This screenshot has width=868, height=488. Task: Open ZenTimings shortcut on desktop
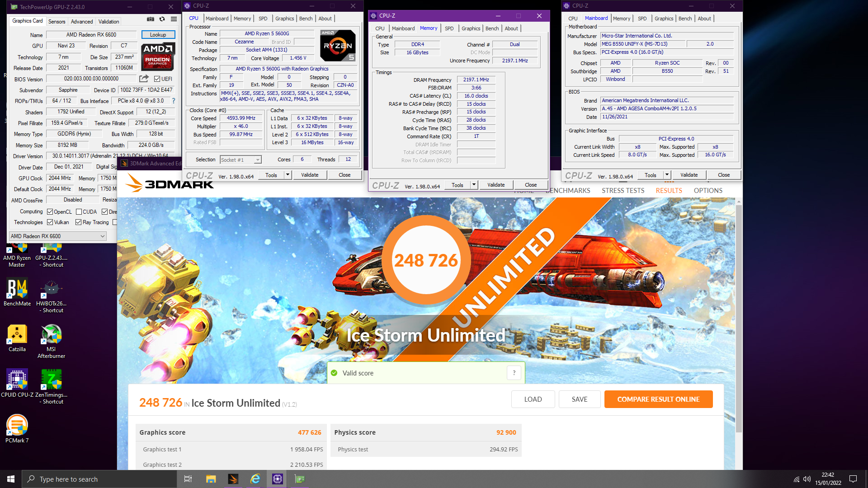51,386
